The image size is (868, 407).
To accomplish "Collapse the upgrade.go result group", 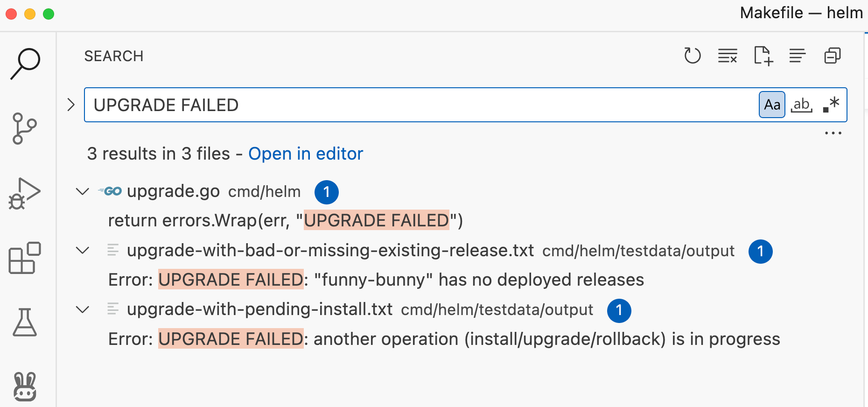I will pyautogui.click(x=83, y=191).
